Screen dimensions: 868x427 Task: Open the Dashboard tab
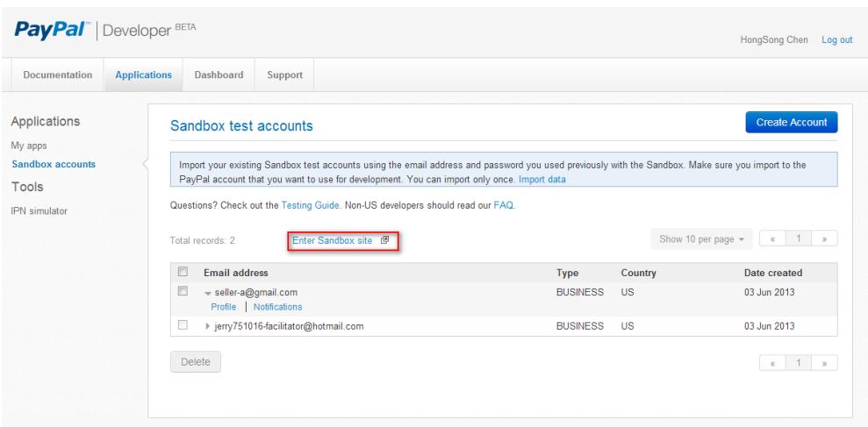[x=219, y=75]
